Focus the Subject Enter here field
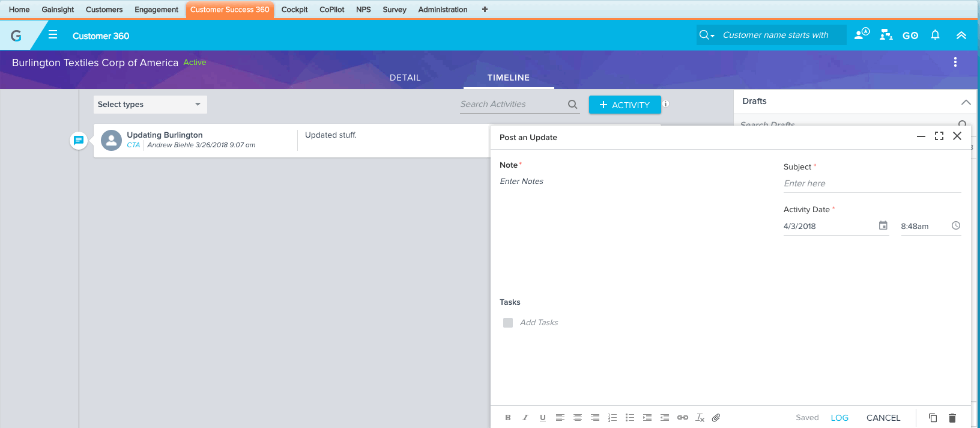The image size is (980, 428). pyautogui.click(x=872, y=183)
